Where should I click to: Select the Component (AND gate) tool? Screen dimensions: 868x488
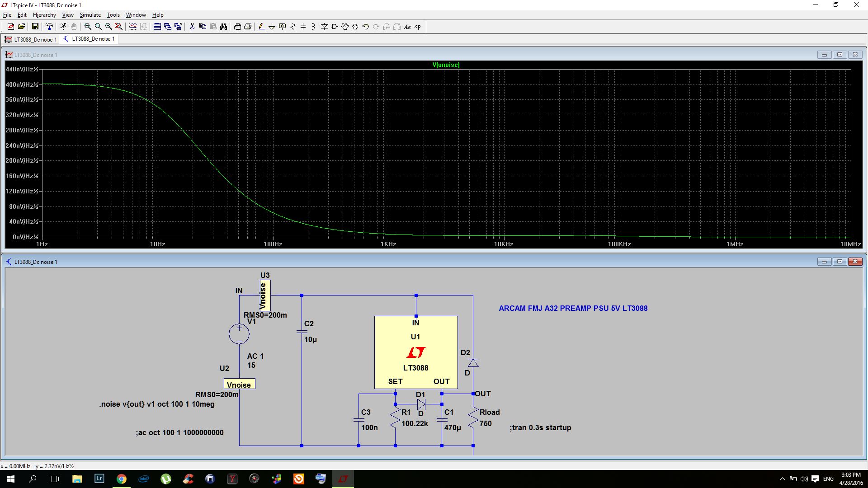pyautogui.click(x=335, y=27)
